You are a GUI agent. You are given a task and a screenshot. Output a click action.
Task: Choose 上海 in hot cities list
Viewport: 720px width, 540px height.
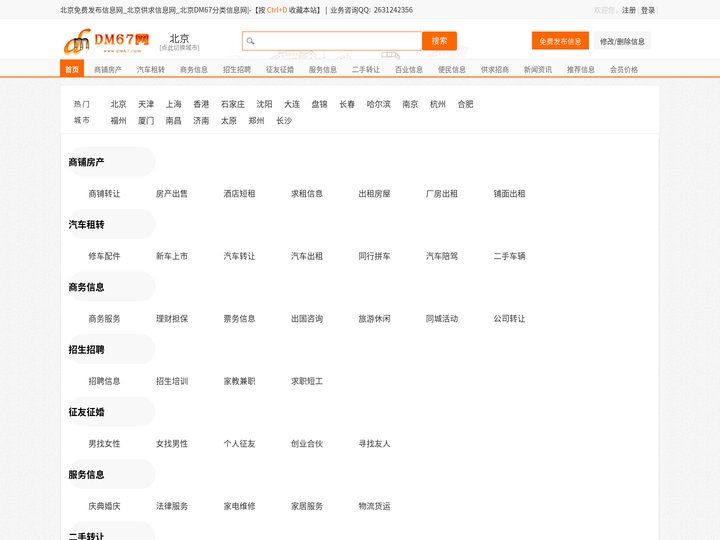174,104
